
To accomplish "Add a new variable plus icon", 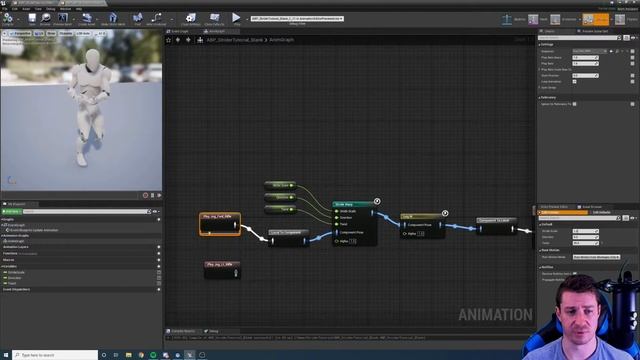I will (x=159, y=266).
